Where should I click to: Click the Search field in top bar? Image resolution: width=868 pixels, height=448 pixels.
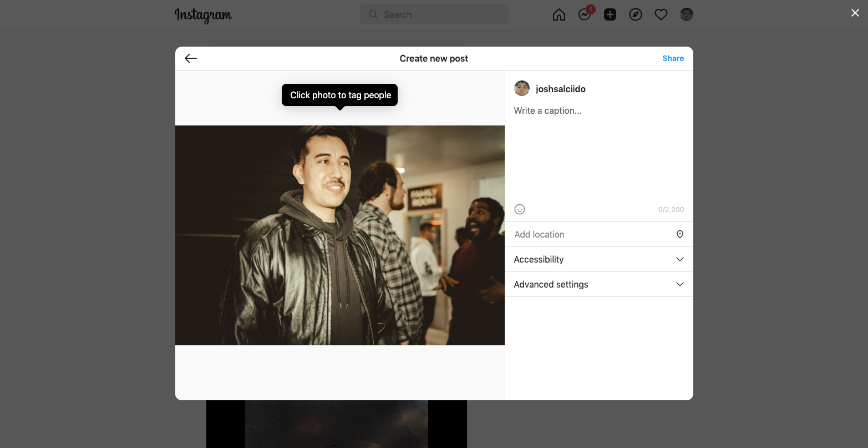434,14
